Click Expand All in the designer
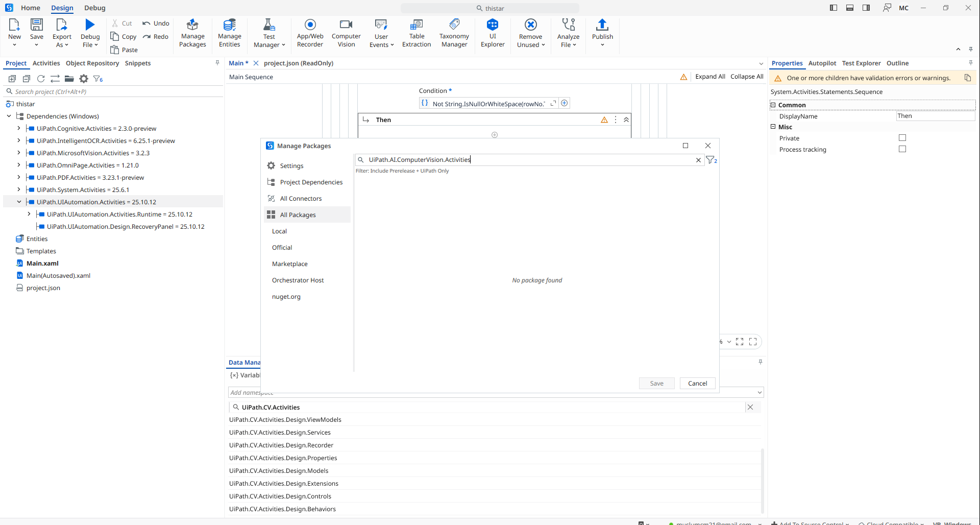This screenshot has height=525, width=980. pyautogui.click(x=710, y=77)
